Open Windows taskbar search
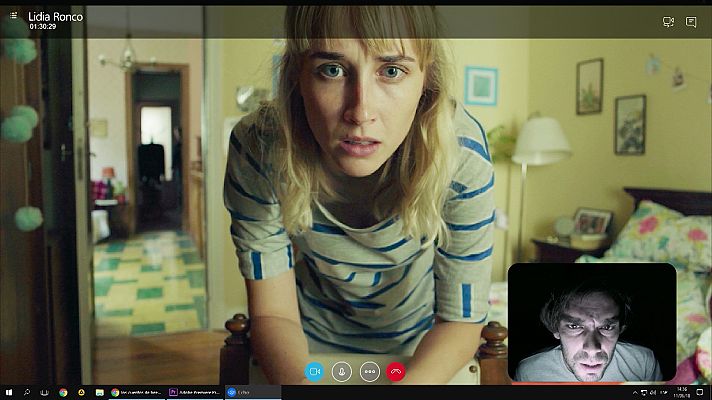 coord(27,393)
